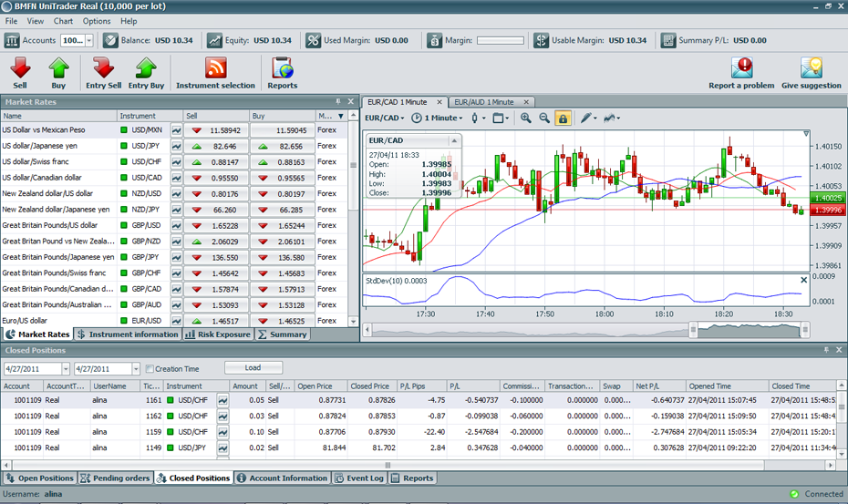Click USD/JPY sell price 82.646
Screen dimensions: 848x504
[216, 146]
